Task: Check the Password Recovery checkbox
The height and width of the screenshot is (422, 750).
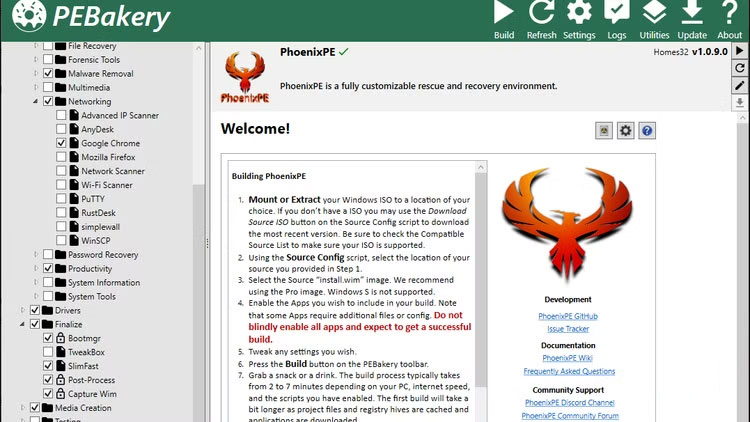Action: [x=48, y=255]
